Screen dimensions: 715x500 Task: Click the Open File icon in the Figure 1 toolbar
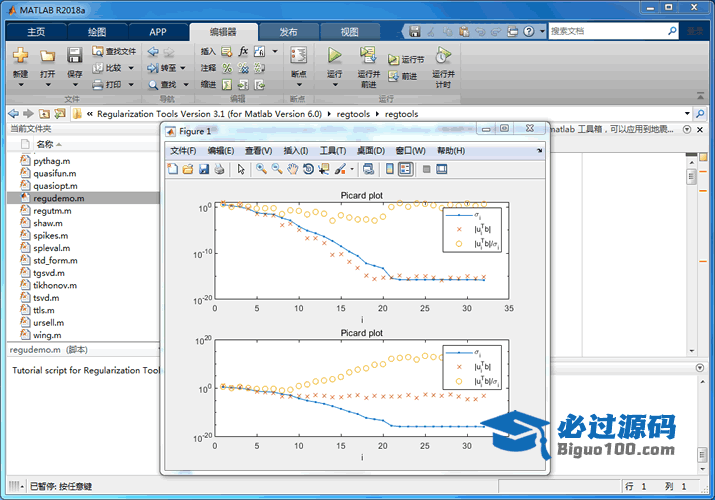coord(188,169)
